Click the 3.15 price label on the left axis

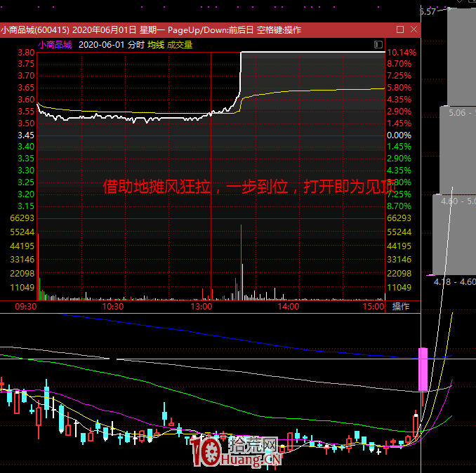pos(26,206)
